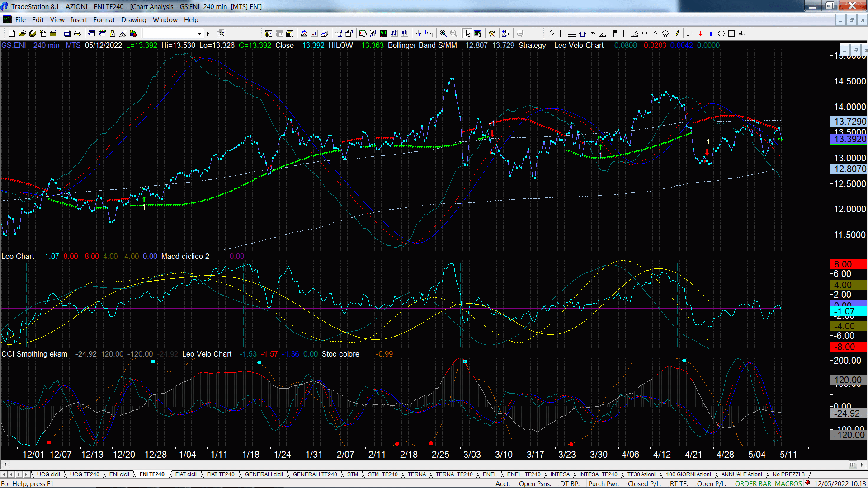Open the Edit menu
868x488 pixels.
click(x=38, y=20)
